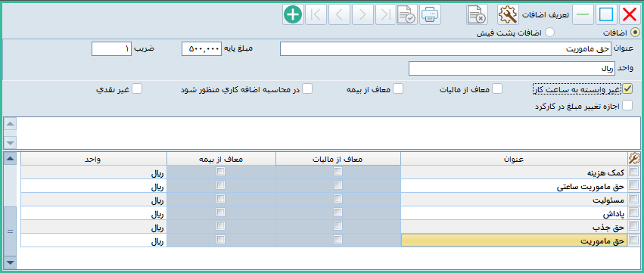Viewport: 644px width, 273px height.
Task: Select the حق جذب row title
Action: 514,226
